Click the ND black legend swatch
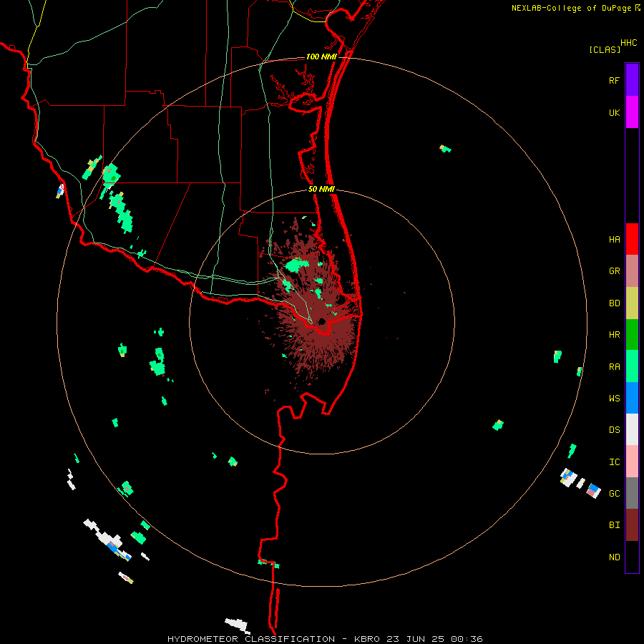Screen dimensions: 644x644 [632, 557]
